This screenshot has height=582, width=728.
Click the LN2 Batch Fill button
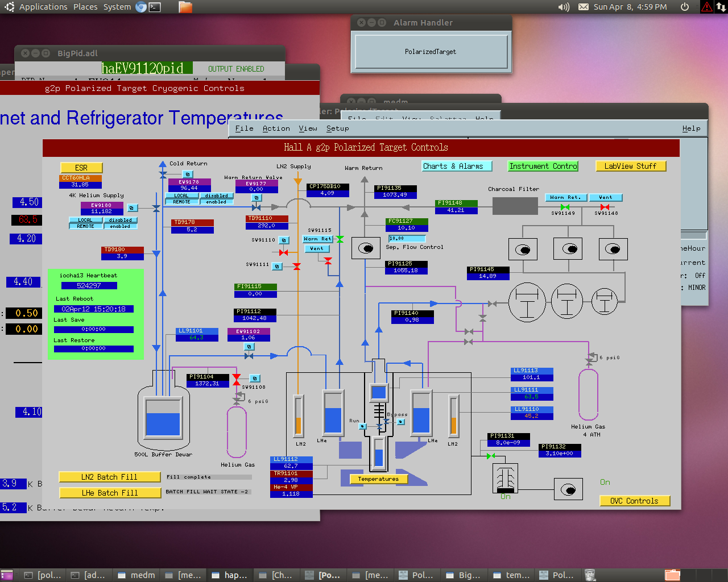(x=110, y=477)
